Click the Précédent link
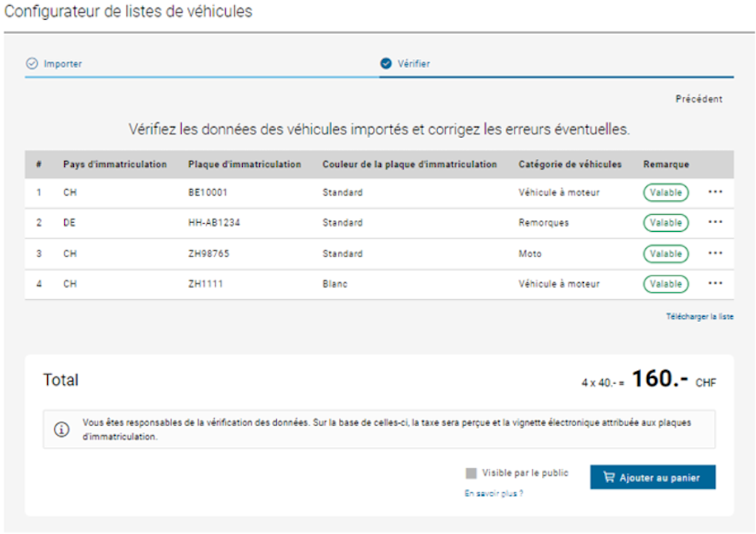Image resolution: width=756 pixels, height=534 pixels. point(700,98)
